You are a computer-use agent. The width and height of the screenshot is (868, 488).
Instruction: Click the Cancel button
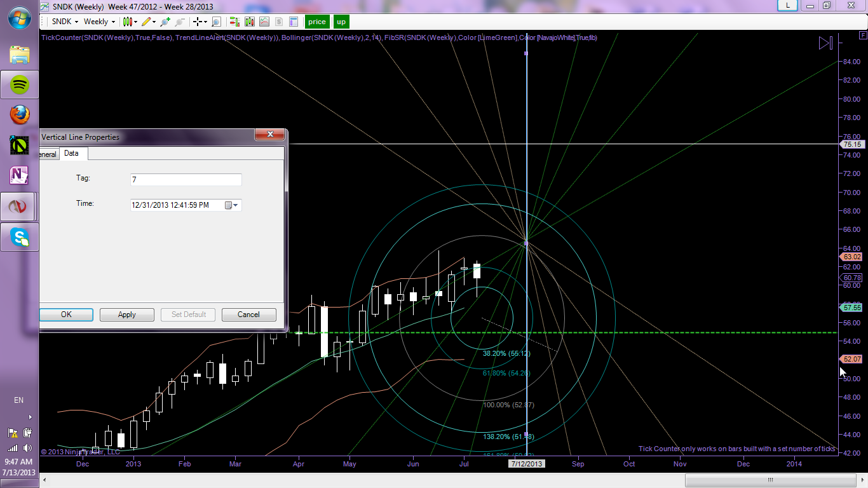pos(248,315)
